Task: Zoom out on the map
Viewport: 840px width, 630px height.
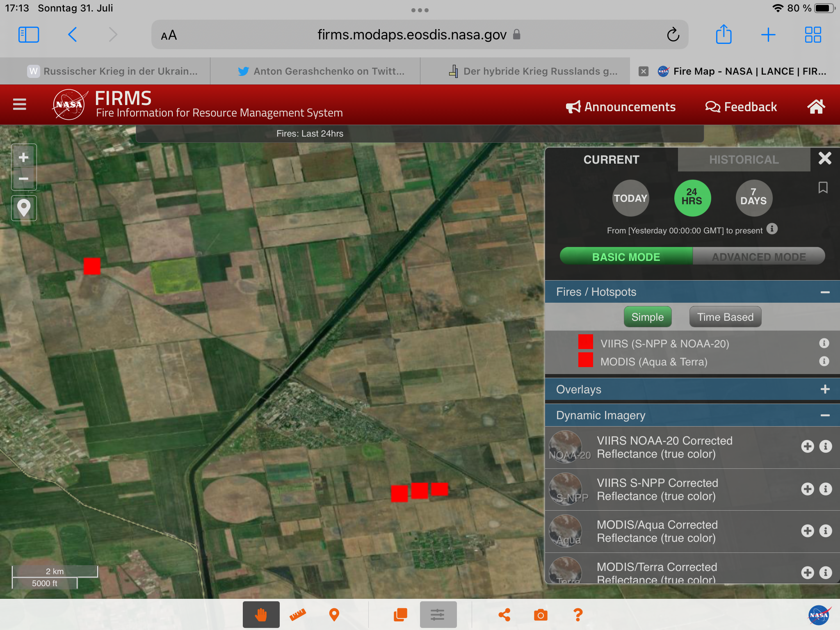Action: tap(24, 178)
